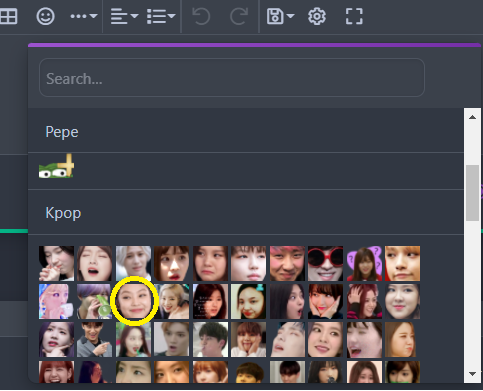Viewport: 483px width, 391px height.
Task: Insert the man in grey suit pointing emote
Action: point(95,339)
